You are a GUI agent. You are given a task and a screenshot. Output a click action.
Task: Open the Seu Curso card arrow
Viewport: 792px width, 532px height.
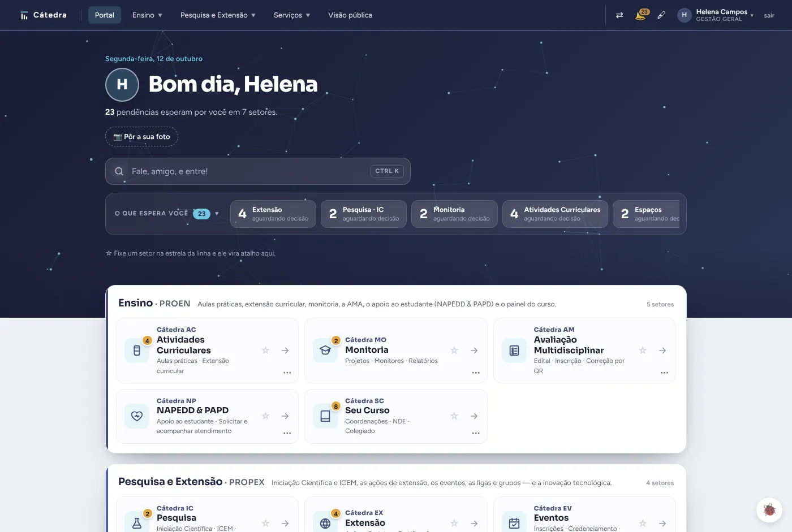474,416
